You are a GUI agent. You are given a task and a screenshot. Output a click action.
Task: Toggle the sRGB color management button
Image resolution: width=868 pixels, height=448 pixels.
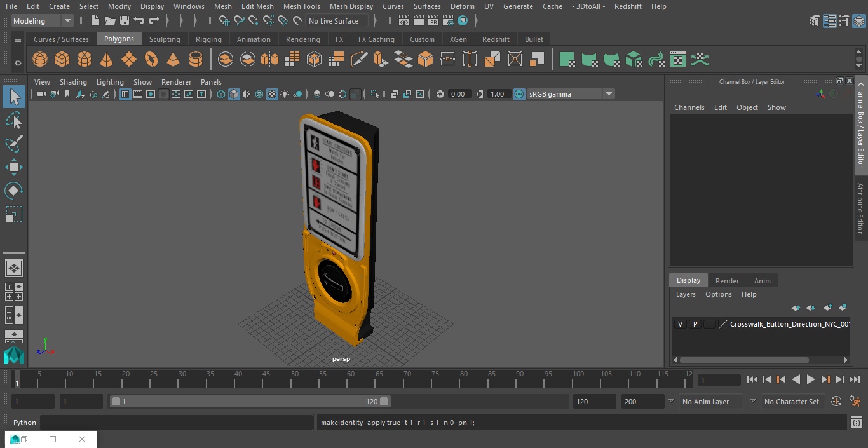pos(519,94)
